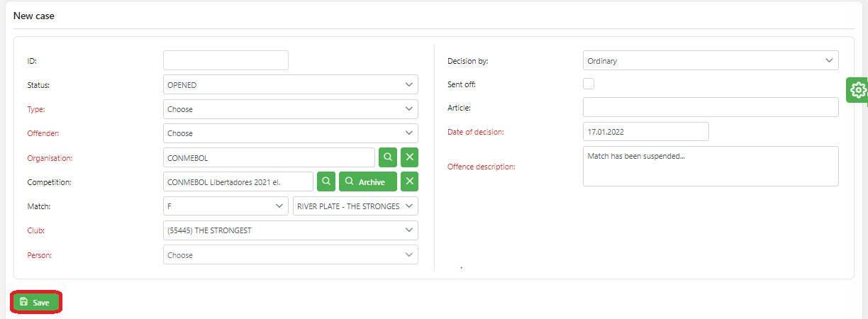Open the green settings gear icon
The width and height of the screenshot is (868, 319).
tap(858, 90)
